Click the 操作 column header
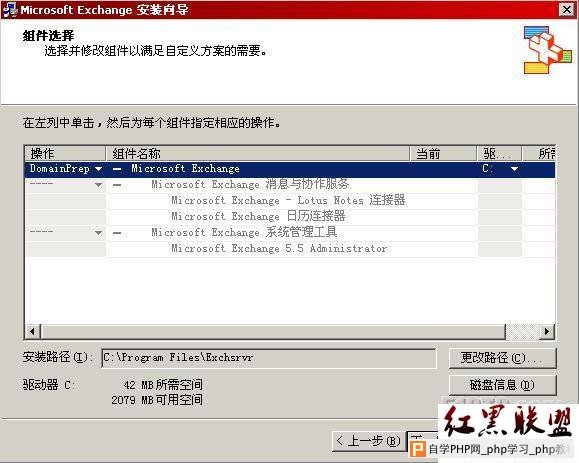This screenshot has height=463, width=579. point(65,154)
